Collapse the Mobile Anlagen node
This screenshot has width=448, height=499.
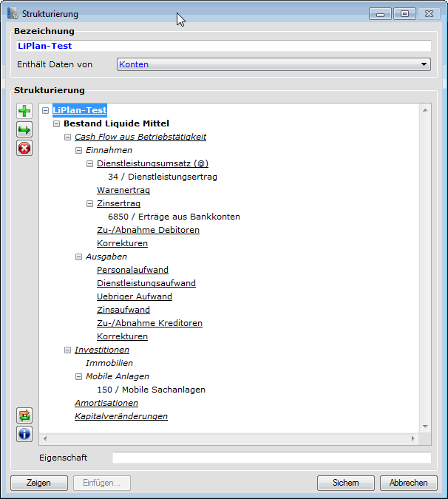point(79,377)
